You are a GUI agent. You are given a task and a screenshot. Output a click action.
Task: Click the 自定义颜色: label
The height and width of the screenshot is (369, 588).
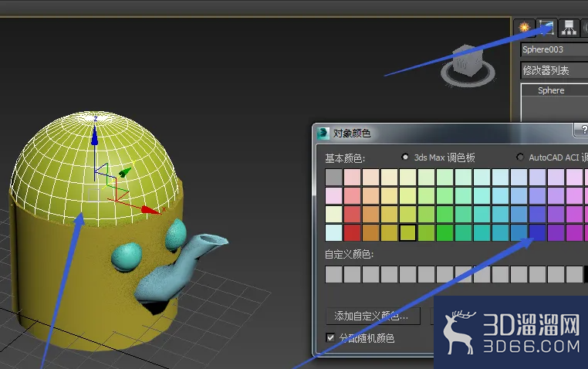click(349, 254)
